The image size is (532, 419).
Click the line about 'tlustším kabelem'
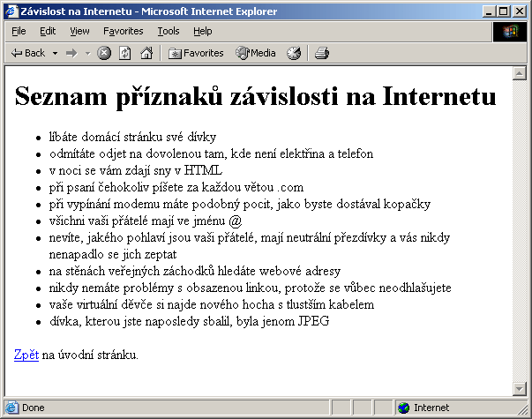coord(212,304)
